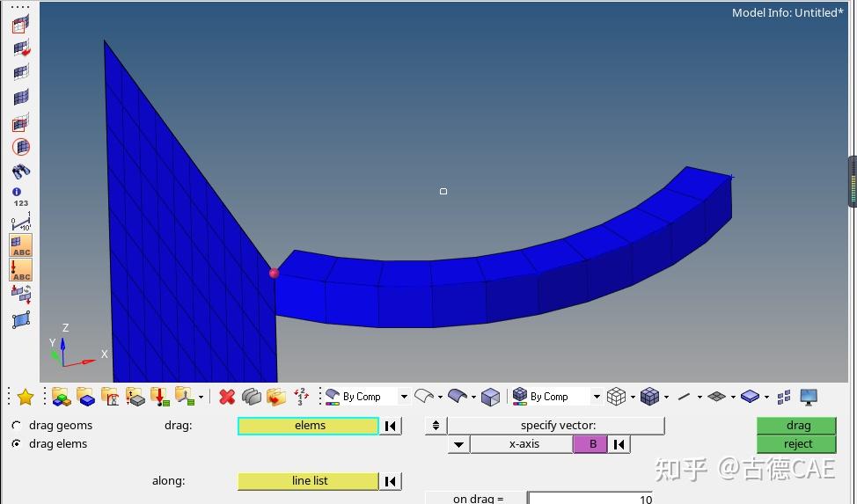Screen dimensions: 857x504
Task: Click the red X Delete icon
Action: coord(227,397)
